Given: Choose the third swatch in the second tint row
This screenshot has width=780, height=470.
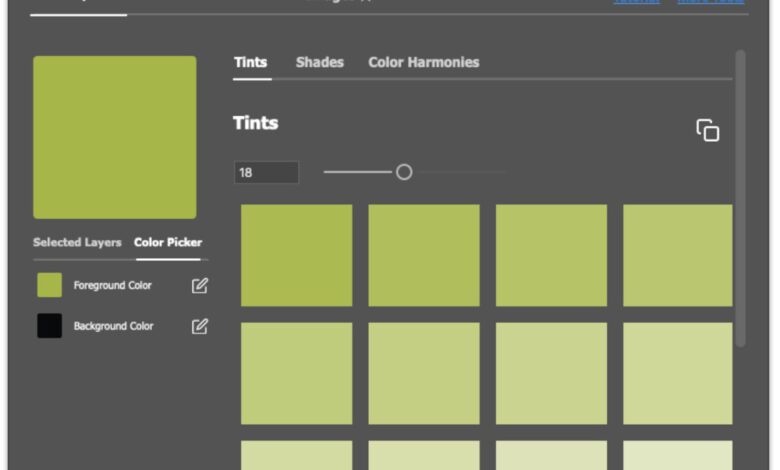Looking at the screenshot, I should coord(551,373).
